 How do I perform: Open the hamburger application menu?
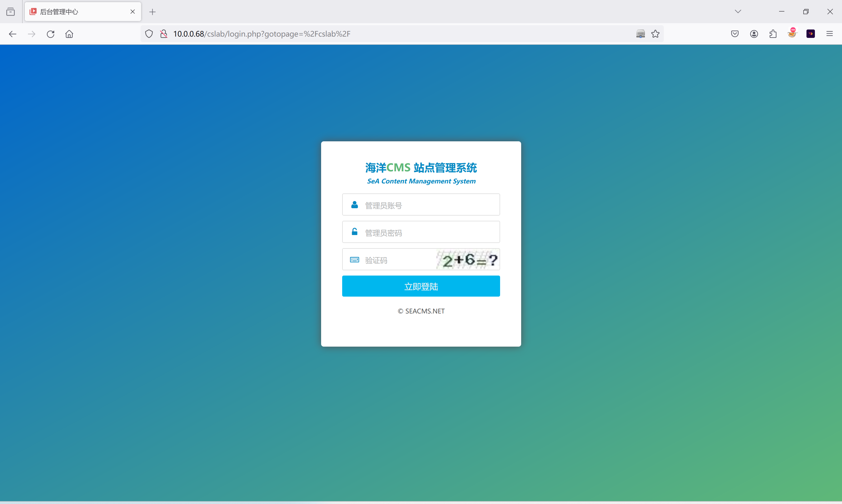[830, 34]
